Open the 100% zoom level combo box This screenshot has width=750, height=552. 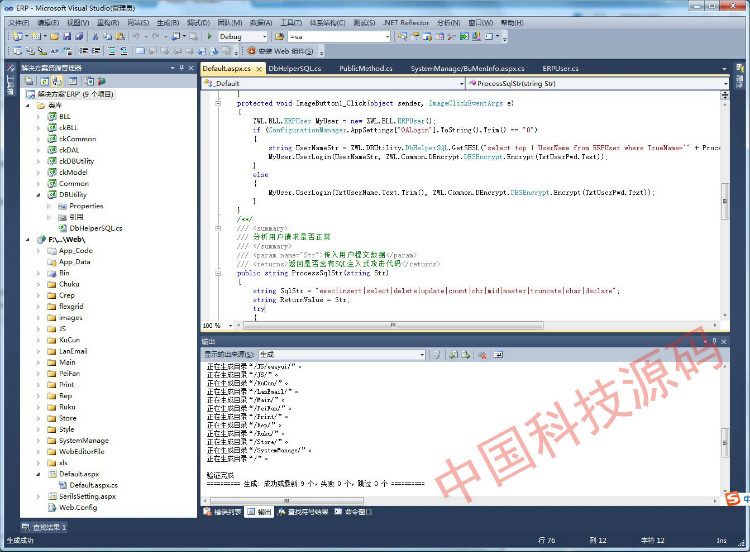tap(215, 325)
